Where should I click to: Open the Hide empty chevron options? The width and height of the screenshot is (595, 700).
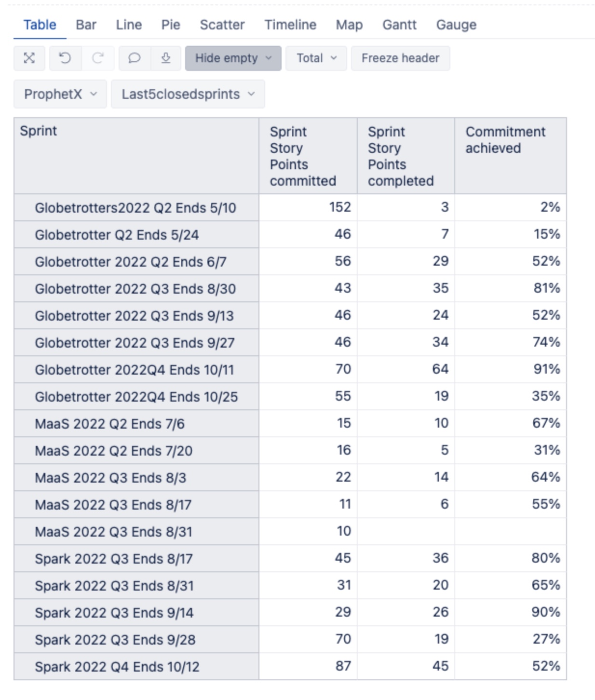tap(270, 58)
